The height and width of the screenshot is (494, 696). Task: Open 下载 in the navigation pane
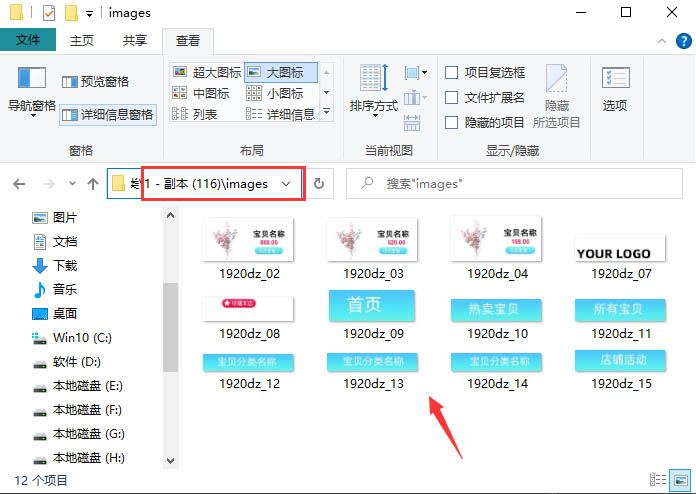click(55, 265)
